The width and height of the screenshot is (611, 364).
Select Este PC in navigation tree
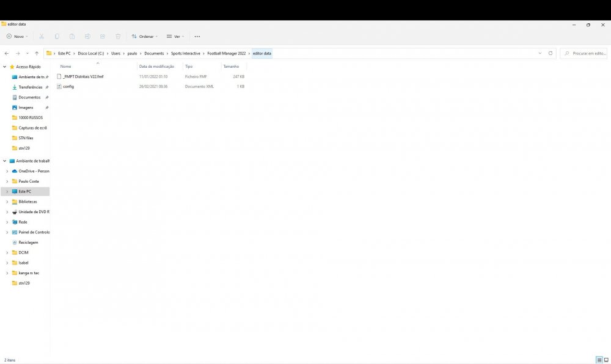(25, 192)
